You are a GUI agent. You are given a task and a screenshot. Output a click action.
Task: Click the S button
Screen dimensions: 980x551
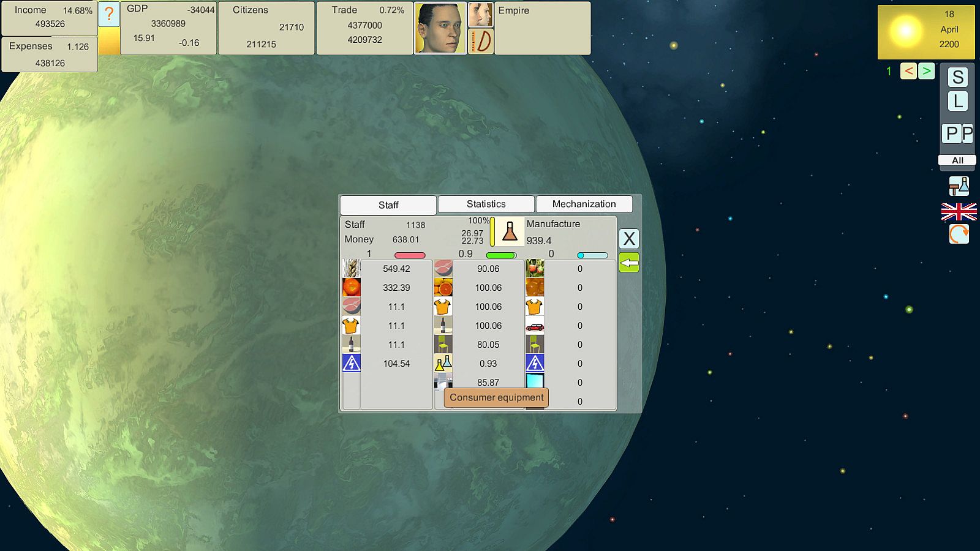[958, 77]
